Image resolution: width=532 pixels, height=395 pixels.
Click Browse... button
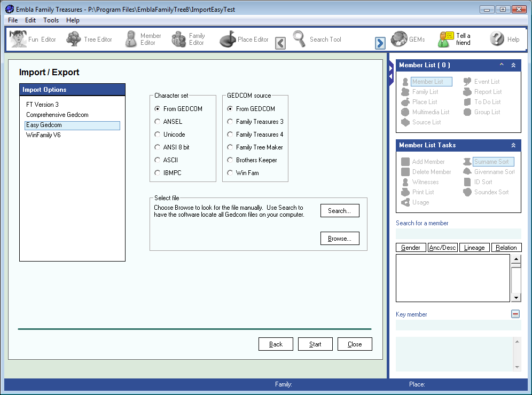[340, 239]
